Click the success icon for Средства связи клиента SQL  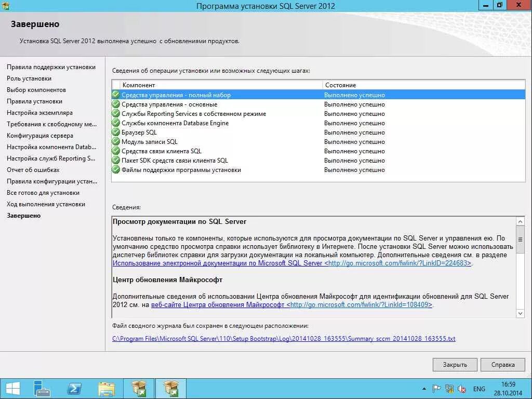click(x=116, y=151)
